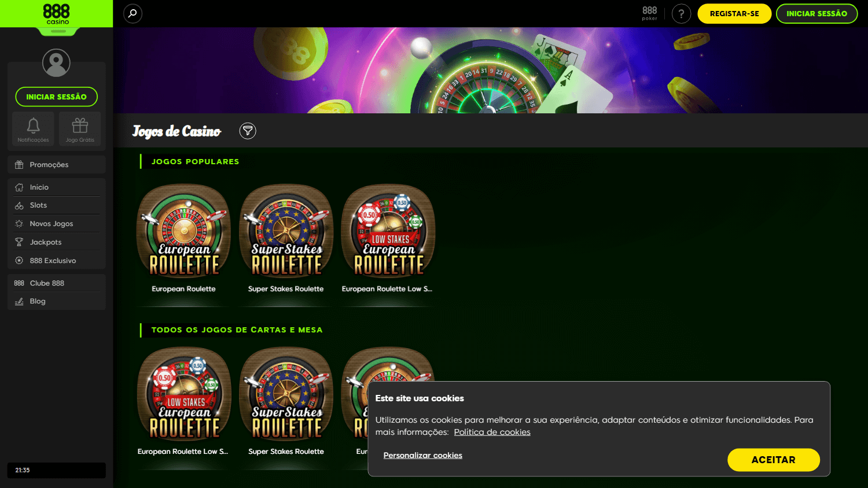
Task: Click the Promoções gift icon
Action: coord(19,165)
